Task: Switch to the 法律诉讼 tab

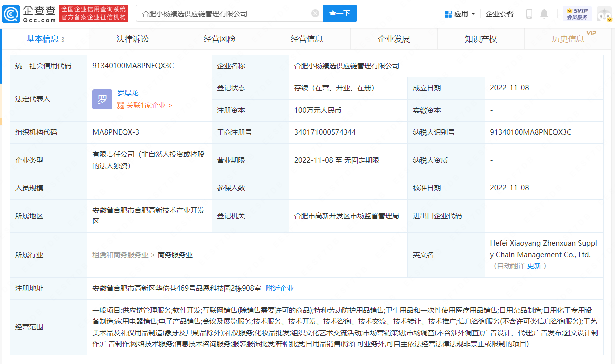Action: click(132, 39)
